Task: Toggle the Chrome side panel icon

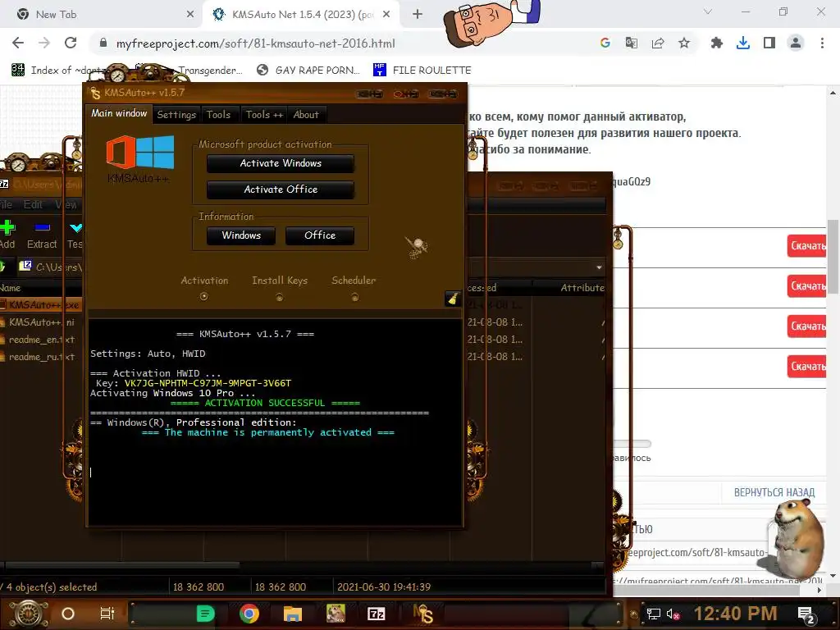Action: click(x=769, y=43)
